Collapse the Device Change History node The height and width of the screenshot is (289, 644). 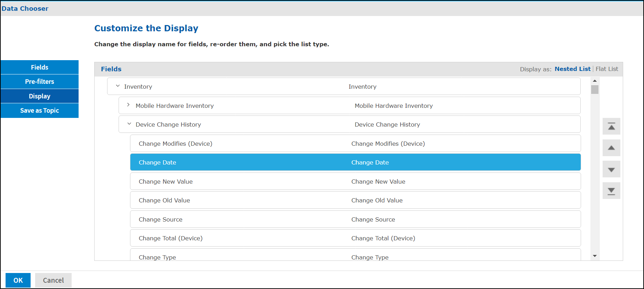[x=129, y=124]
